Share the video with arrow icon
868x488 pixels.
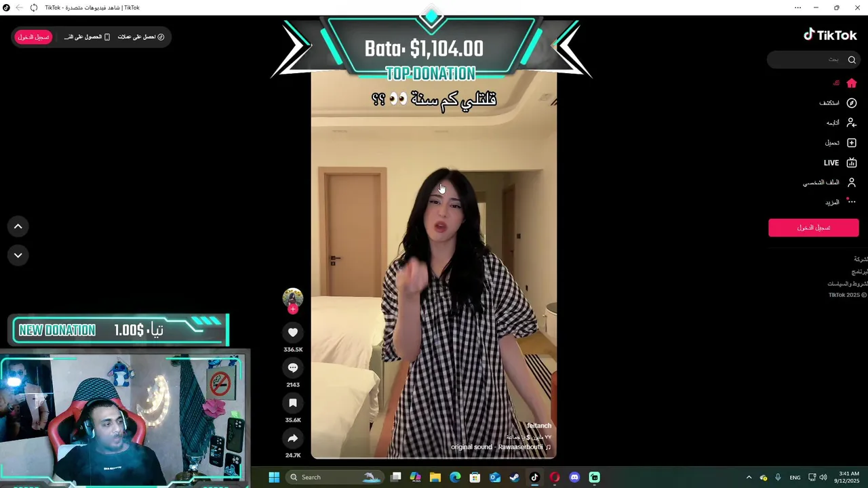coord(293,438)
